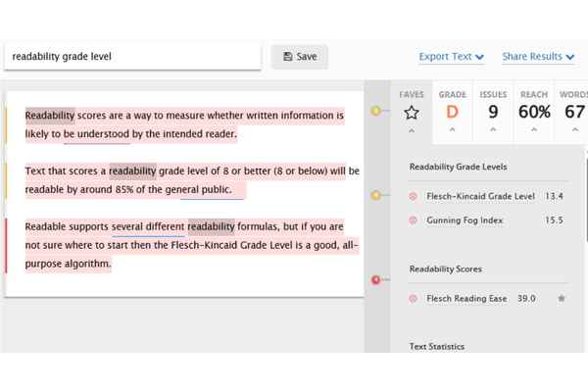Open the Share Results dropdown

(538, 57)
